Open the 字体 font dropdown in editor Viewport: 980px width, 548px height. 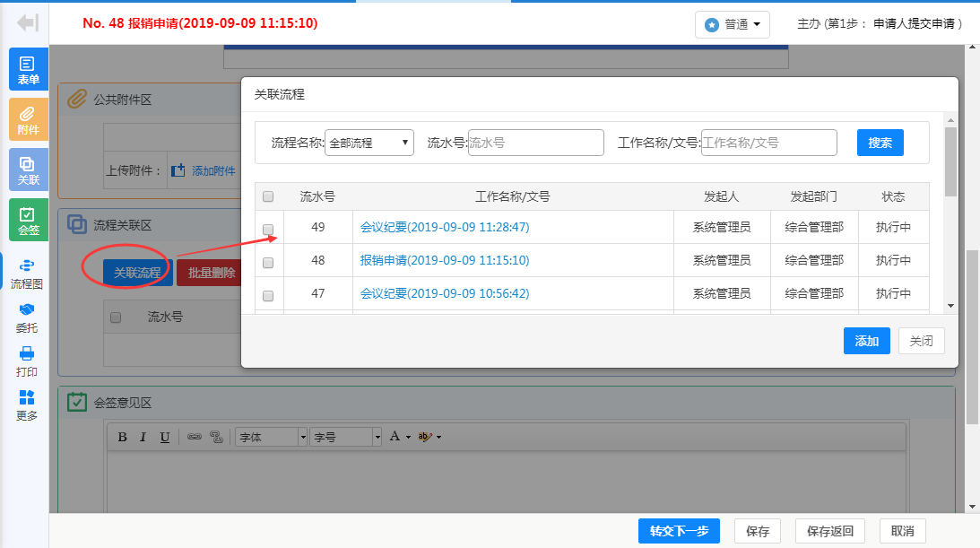pos(271,437)
